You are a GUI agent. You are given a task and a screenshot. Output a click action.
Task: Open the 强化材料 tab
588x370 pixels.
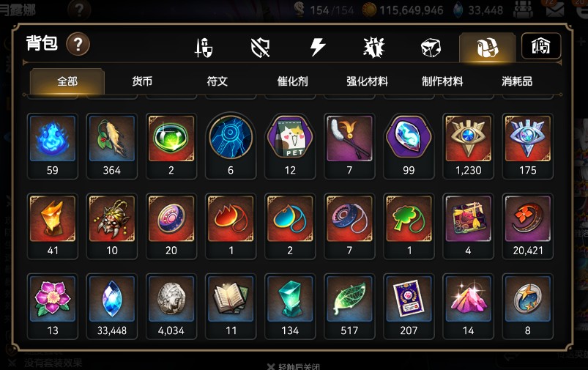367,81
